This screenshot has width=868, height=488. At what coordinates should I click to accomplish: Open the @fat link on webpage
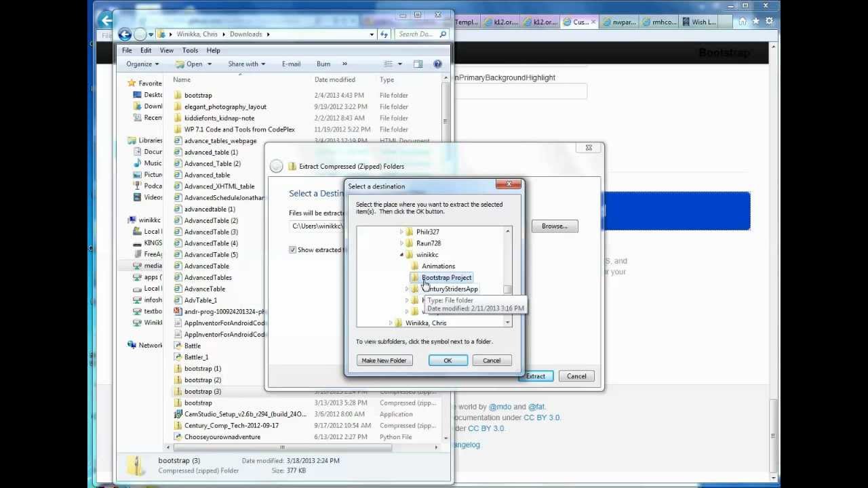click(x=536, y=407)
